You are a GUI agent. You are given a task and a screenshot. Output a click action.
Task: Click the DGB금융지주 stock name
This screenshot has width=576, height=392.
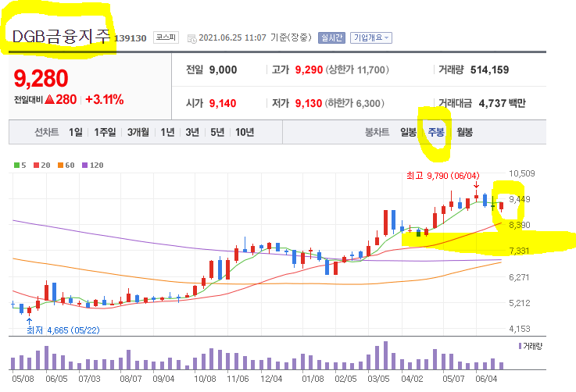[x=61, y=37]
